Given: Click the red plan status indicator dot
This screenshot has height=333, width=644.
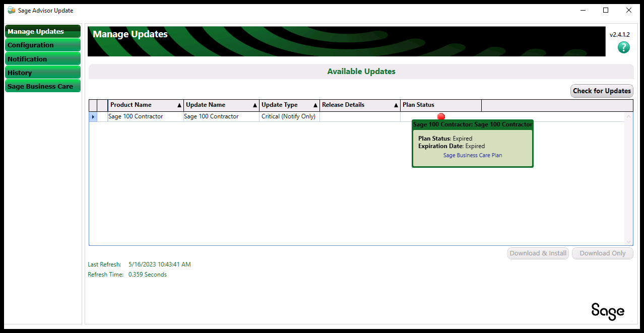Looking at the screenshot, I should point(441,116).
